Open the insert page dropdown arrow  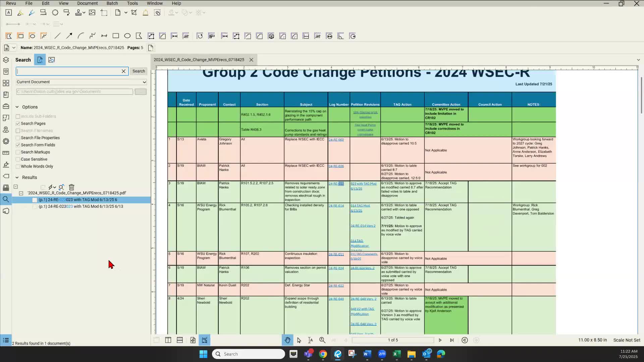click(126, 13)
